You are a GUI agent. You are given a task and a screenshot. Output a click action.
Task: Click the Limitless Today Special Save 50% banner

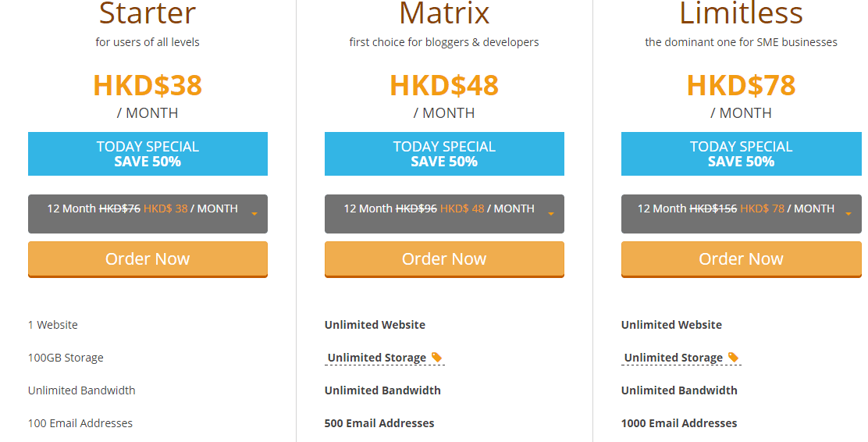coord(742,154)
